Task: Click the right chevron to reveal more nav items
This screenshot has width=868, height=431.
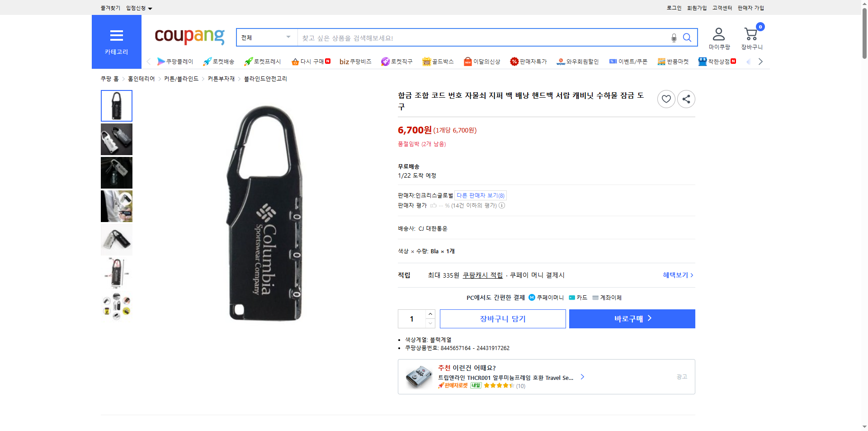Action: click(761, 62)
